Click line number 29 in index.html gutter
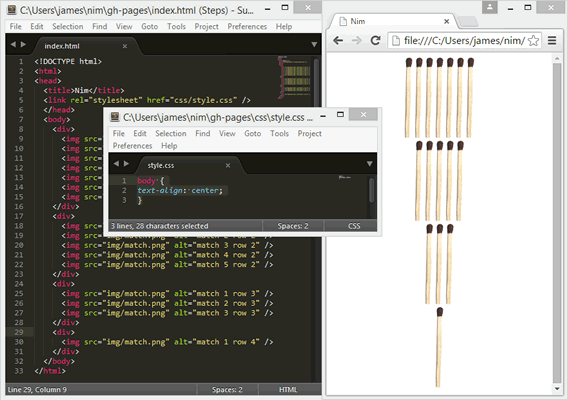 point(18,332)
